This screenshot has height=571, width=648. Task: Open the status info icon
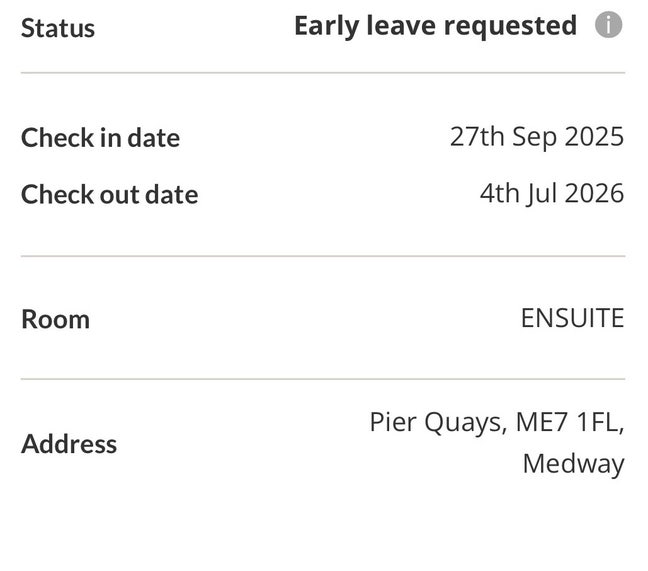click(608, 25)
